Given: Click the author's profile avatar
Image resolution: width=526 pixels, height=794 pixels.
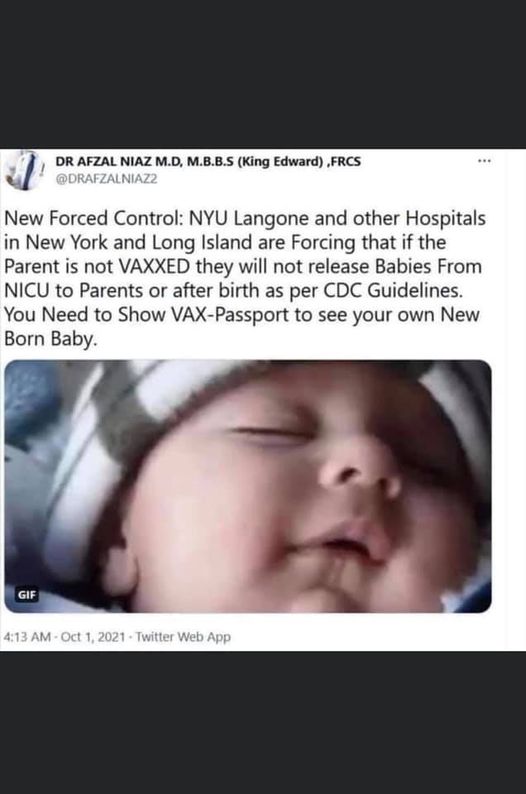Looking at the screenshot, I should tap(23, 170).
